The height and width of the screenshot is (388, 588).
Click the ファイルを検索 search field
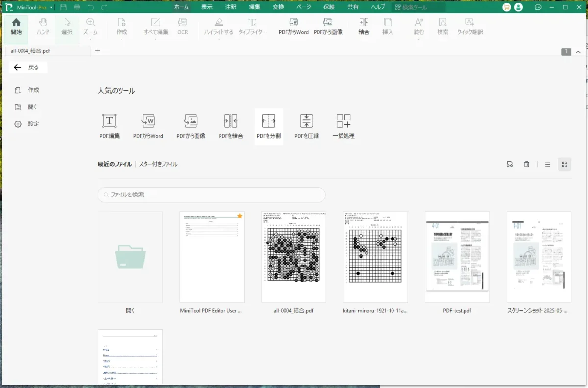click(212, 194)
